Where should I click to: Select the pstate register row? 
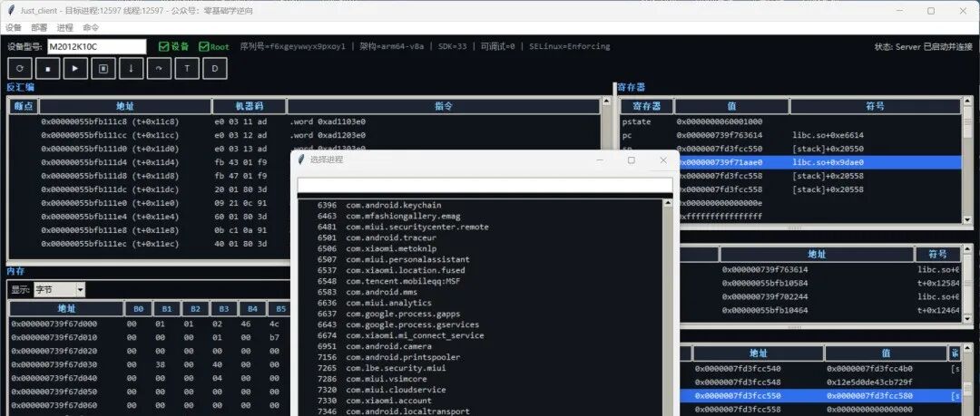pos(790,121)
